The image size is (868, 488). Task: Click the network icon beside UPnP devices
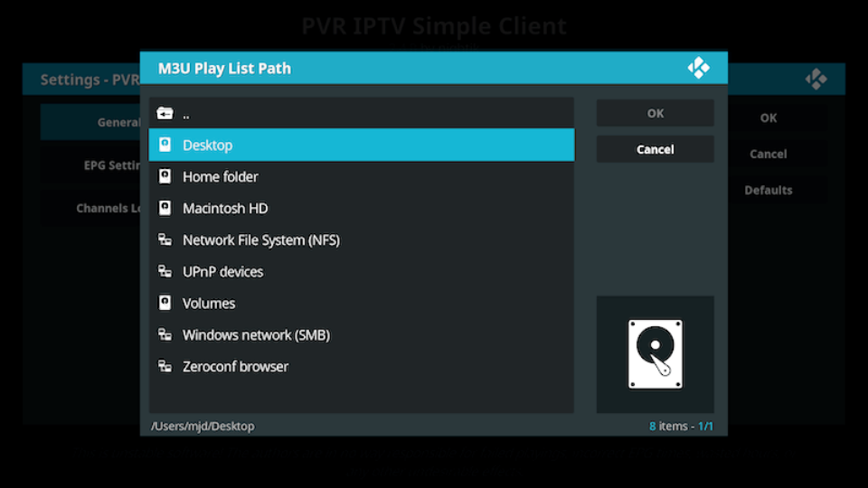[x=165, y=272]
